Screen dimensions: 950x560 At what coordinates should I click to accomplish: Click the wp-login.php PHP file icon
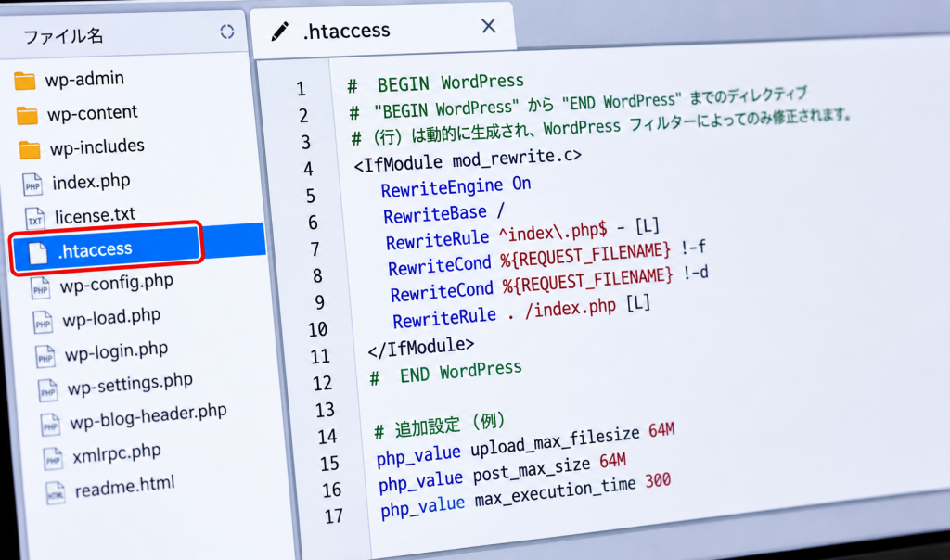pos(45,356)
